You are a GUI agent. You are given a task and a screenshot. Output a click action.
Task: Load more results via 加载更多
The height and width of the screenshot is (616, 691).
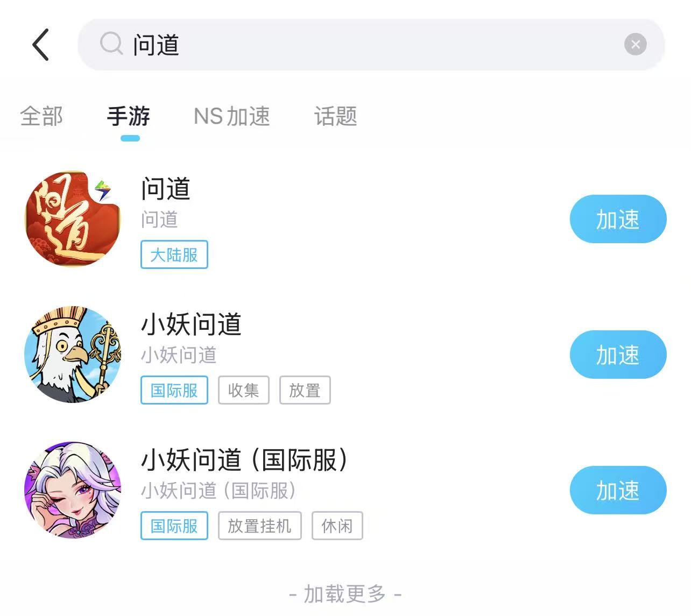click(345, 594)
